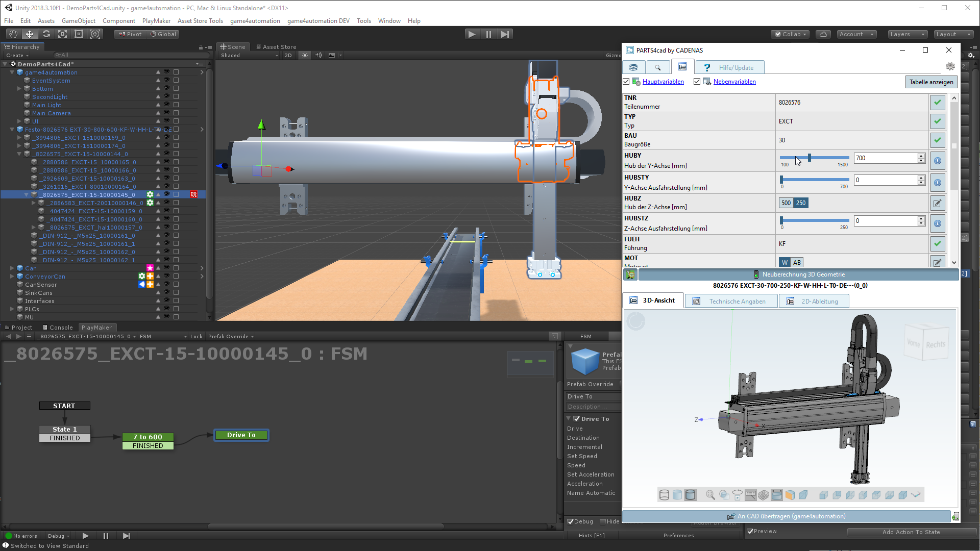The image size is (980, 551).
Task: Select the Hand tool in toolbar
Action: [13, 34]
